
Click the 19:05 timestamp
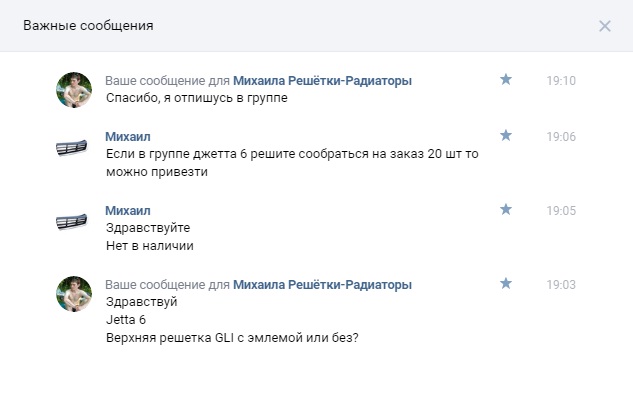(561, 210)
